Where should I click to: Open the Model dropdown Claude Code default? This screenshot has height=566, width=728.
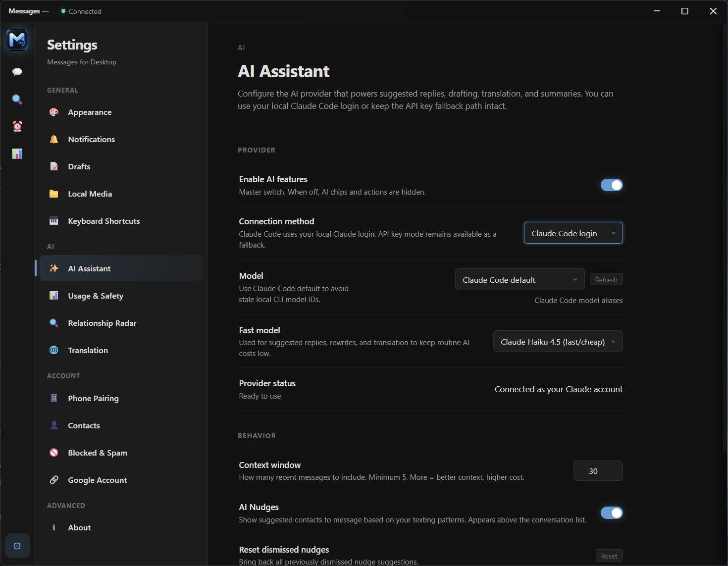(x=520, y=280)
